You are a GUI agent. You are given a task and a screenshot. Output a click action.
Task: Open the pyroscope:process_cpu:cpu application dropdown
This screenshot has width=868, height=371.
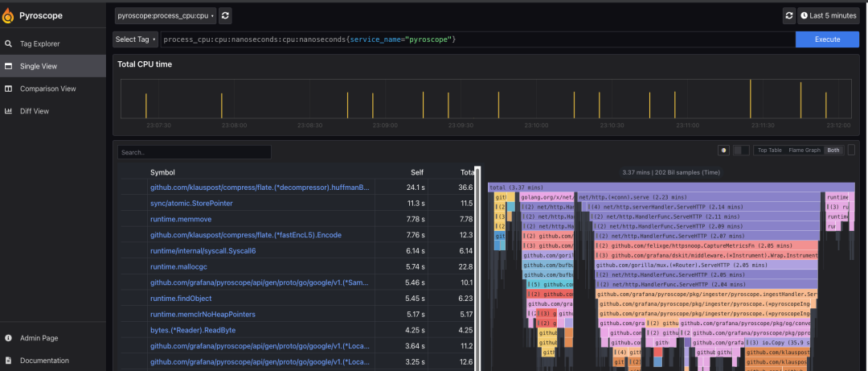tap(166, 16)
